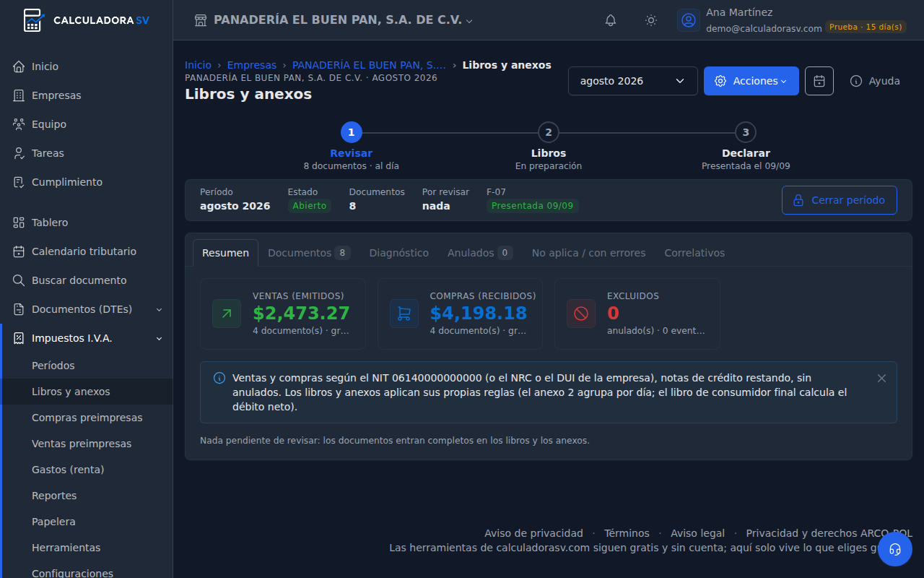Click the calendar icon button beside Acciones
Screen dimensions: 924x578
(x=819, y=81)
